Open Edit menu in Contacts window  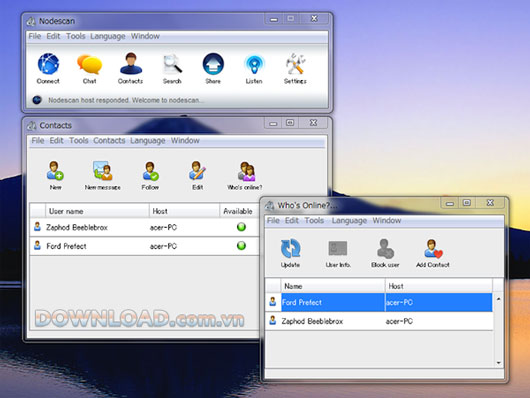click(56, 140)
